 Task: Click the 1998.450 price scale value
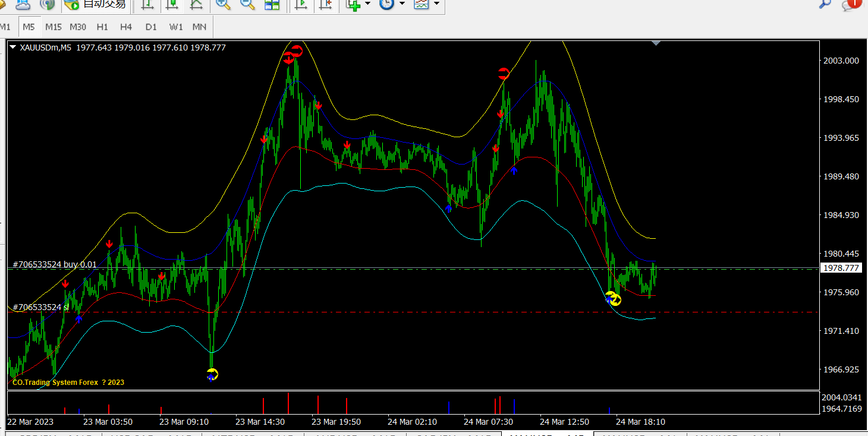coord(841,99)
